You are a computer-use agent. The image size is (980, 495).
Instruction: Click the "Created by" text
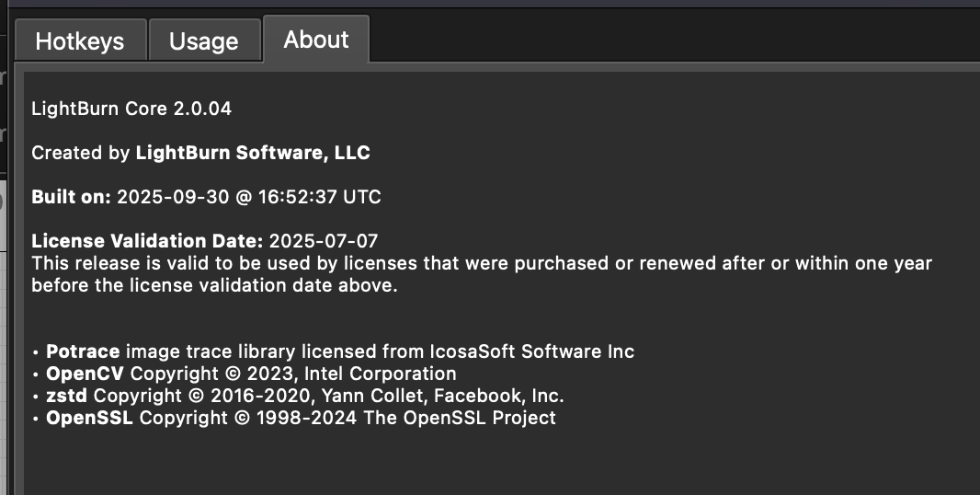[81, 153]
